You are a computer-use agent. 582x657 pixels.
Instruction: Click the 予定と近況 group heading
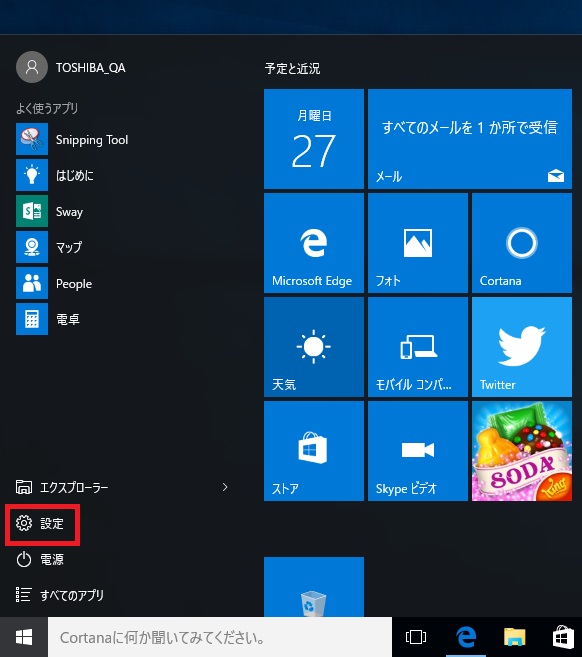pos(292,68)
